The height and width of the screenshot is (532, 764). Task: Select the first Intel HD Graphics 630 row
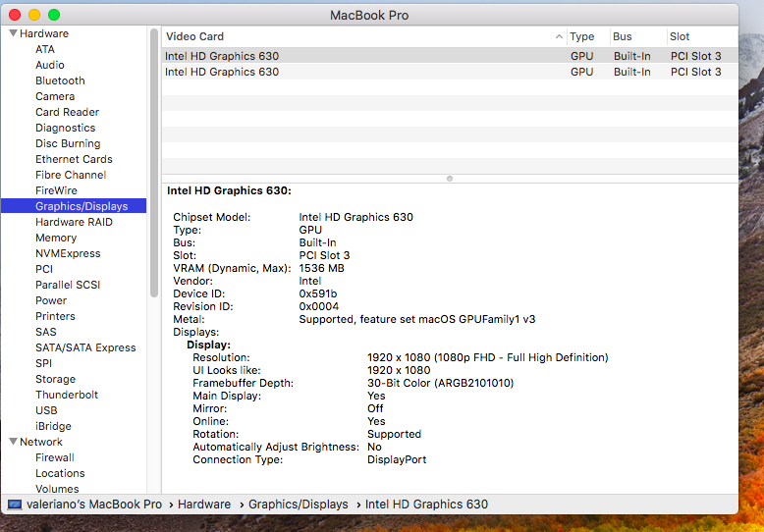pos(450,56)
